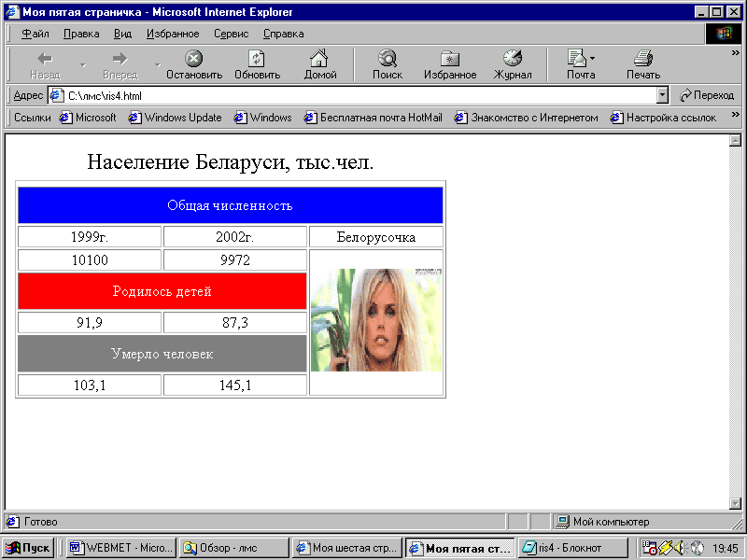Viewport: 747px width, 560px height.
Task: Click the Белорусочка table cell
Action: click(376, 237)
